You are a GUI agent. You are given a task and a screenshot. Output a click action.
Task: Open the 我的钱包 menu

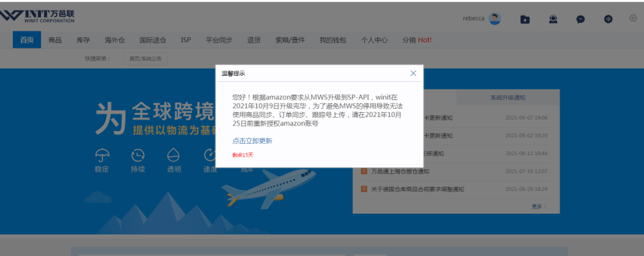[x=333, y=40]
